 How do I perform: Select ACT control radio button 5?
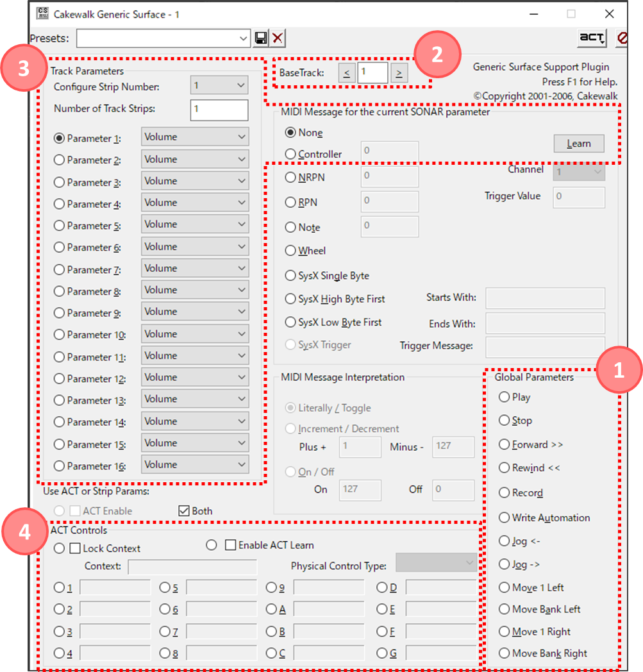pyautogui.click(x=165, y=587)
